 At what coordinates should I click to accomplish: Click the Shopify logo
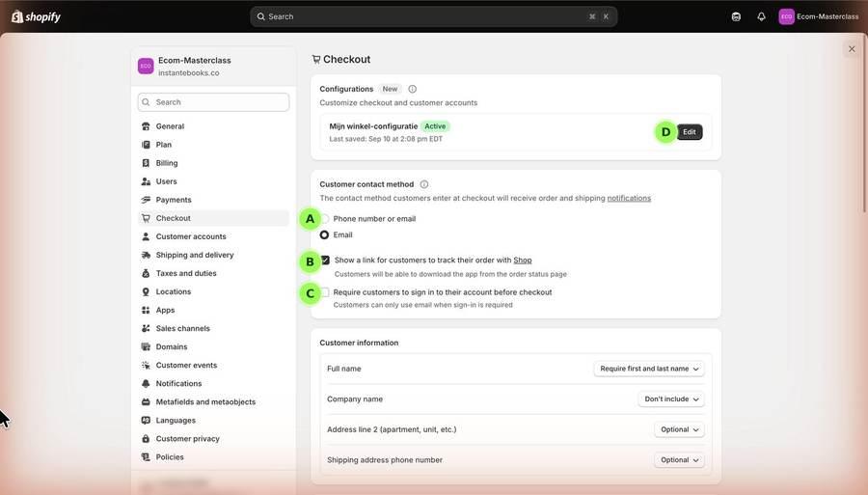pos(36,16)
